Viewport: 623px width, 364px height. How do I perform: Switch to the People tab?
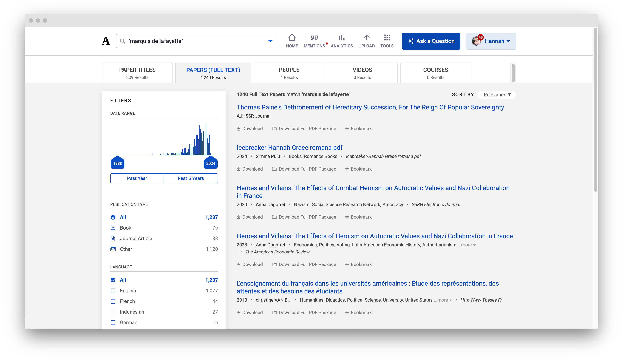click(x=289, y=73)
